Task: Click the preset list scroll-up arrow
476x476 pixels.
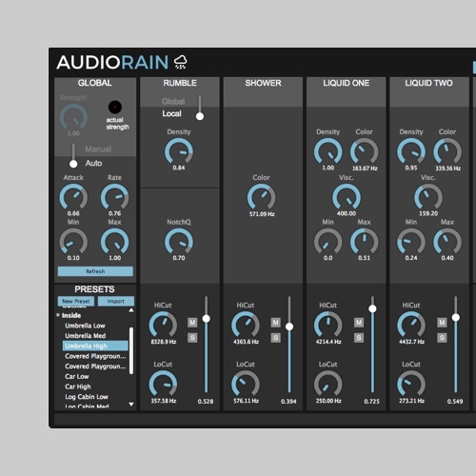Action: coord(131,310)
